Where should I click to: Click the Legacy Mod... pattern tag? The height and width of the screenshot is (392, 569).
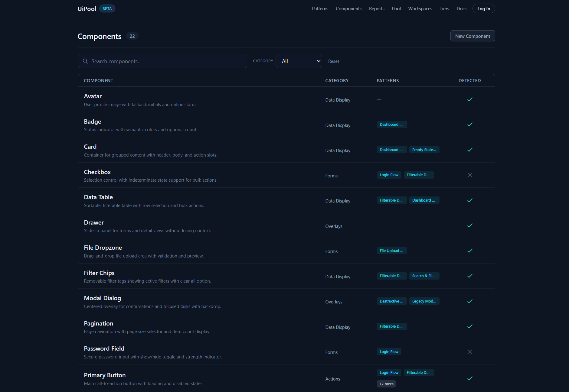[x=424, y=301]
